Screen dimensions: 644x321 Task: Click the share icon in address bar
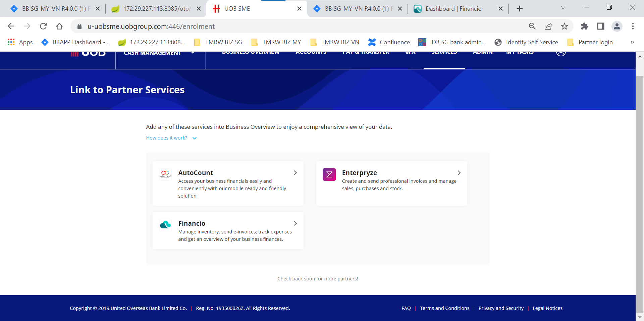[x=548, y=26]
